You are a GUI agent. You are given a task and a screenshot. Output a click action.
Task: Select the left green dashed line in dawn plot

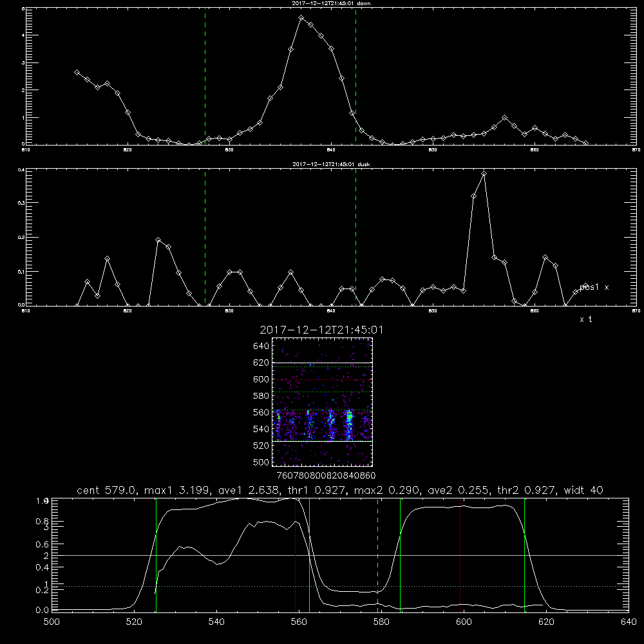(205, 76)
